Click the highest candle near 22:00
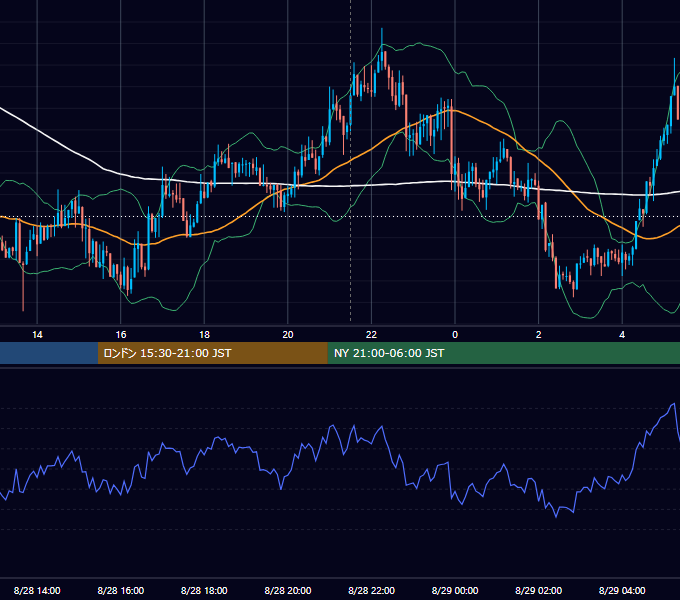 point(382,50)
